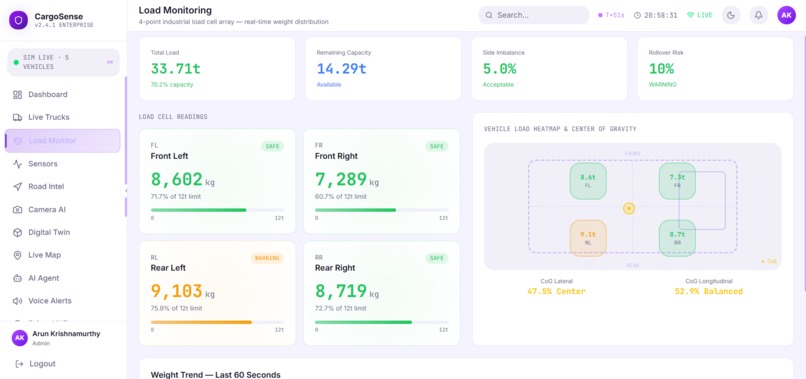Collapse the sidebar with the chevron handle
806x379 pixels.
125,191
